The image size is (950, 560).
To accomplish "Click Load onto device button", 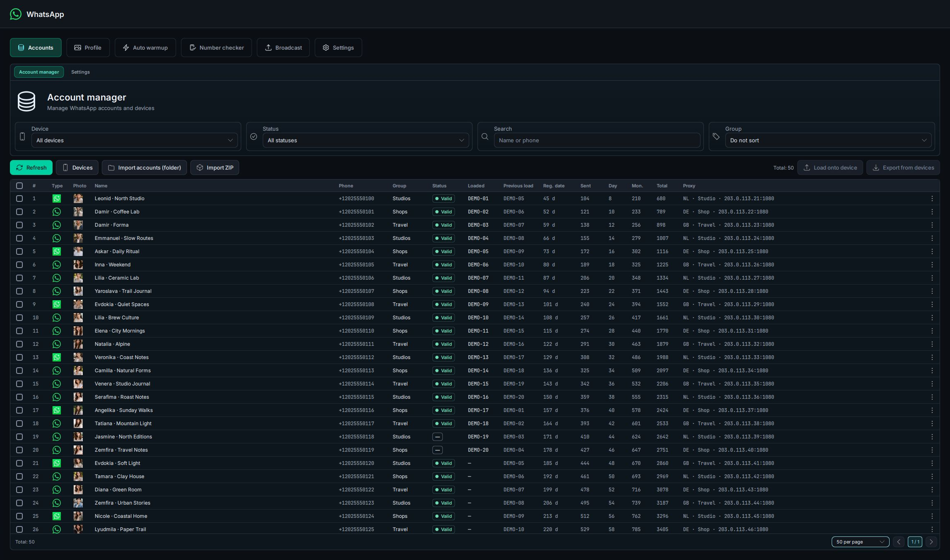I will tap(830, 168).
